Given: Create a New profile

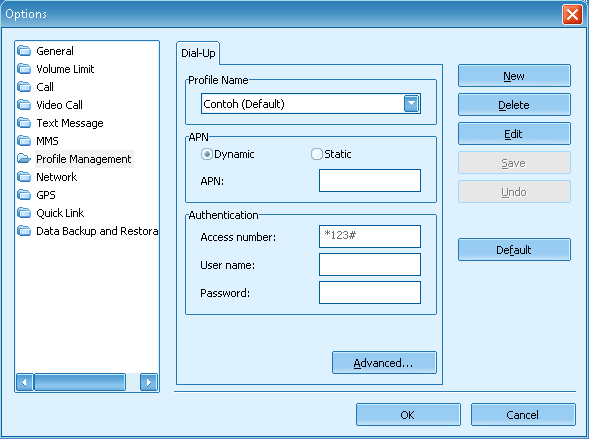Looking at the screenshot, I should tap(514, 76).
